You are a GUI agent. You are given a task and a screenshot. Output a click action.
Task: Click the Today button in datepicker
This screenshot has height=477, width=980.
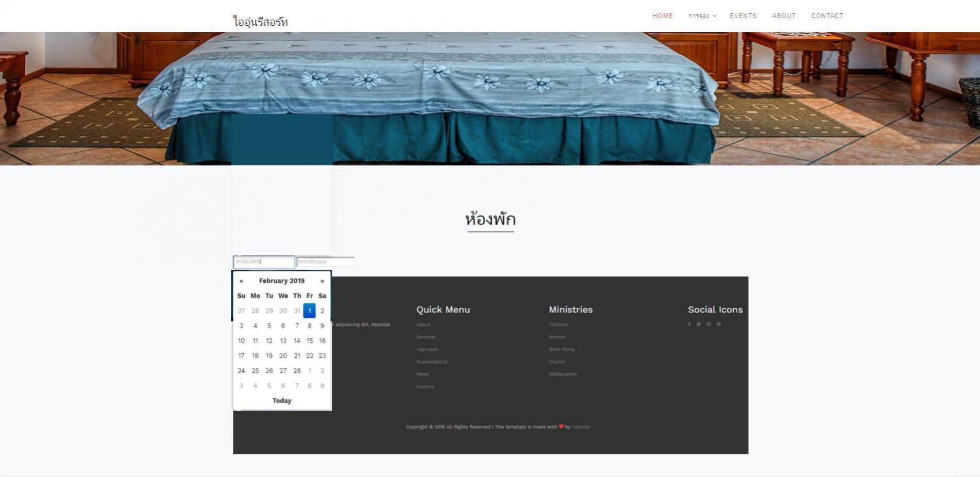pos(282,401)
